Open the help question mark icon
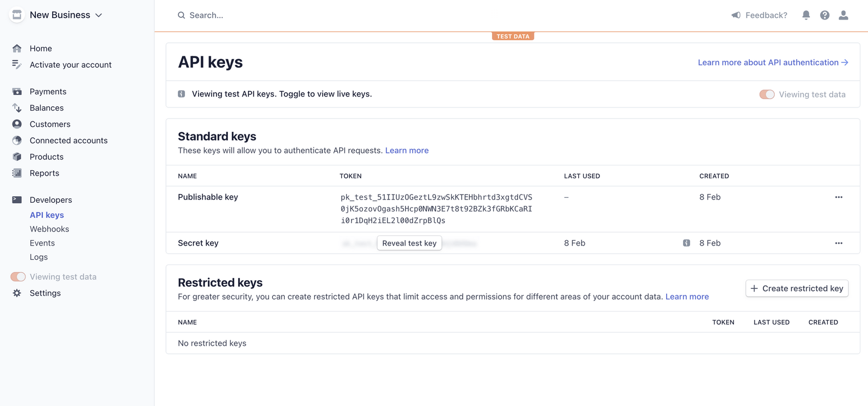868x406 pixels. pos(825,15)
